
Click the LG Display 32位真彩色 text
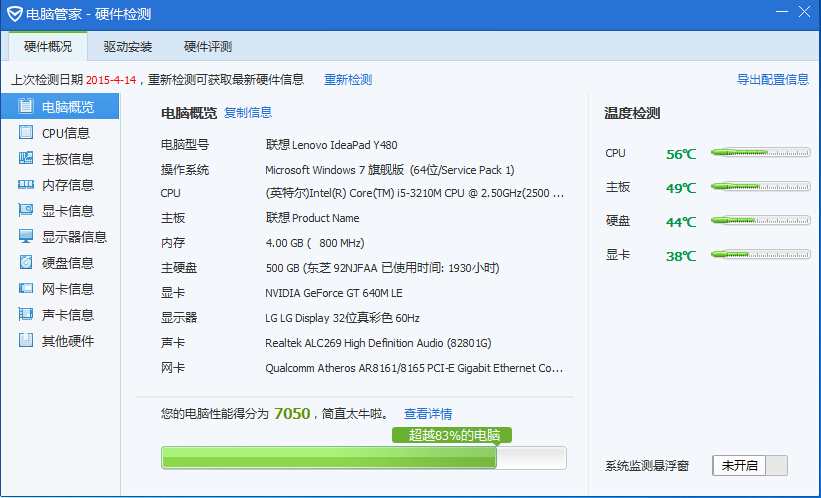pyautogui.click(x=342, y=318)
